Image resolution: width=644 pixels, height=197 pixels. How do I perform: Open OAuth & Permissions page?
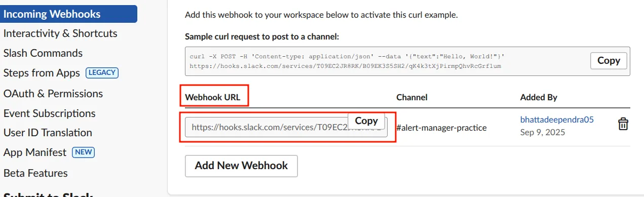(x=53, y=94)
